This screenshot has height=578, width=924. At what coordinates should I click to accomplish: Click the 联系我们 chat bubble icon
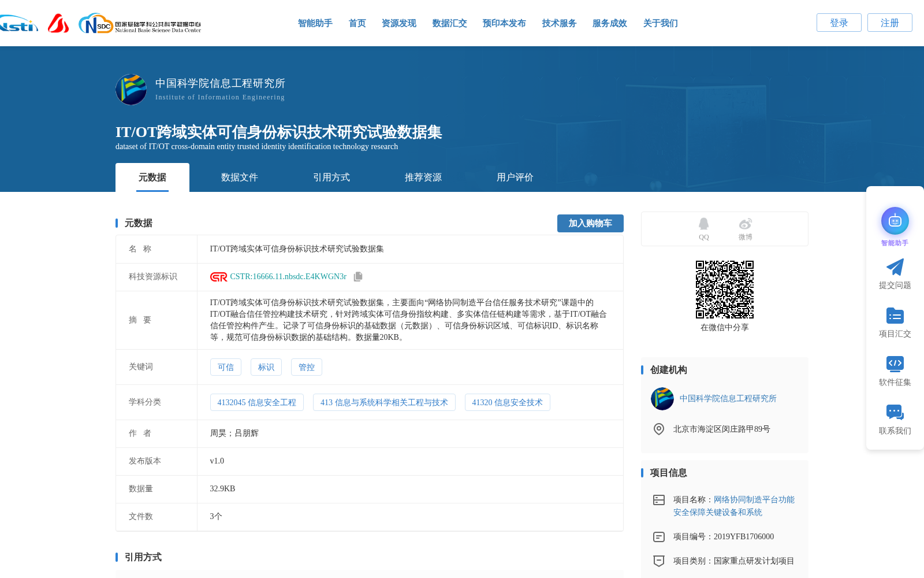(x=895, y=412)
